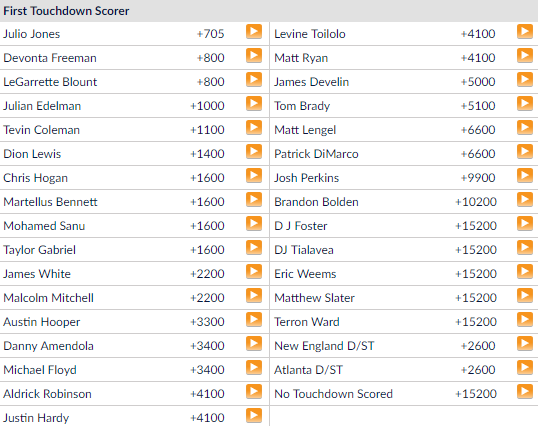Click the First Touchdown Scorer header
This screenshot has height=426, width=538.
pos(66,11)
